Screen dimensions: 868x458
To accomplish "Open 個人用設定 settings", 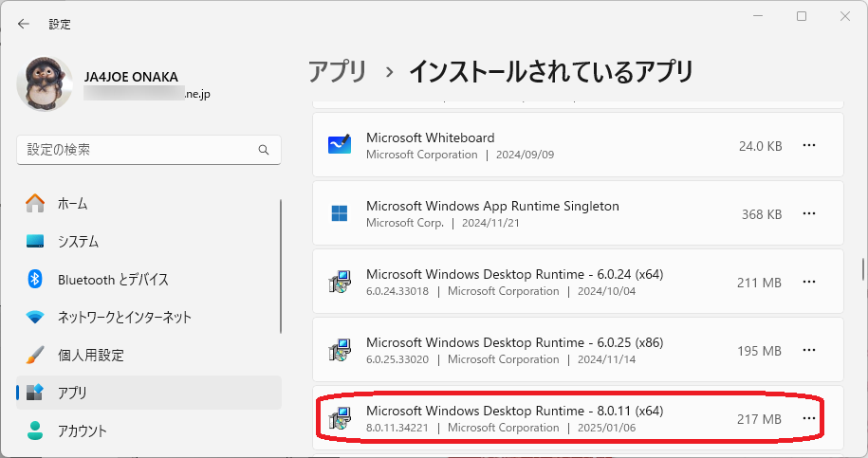I will [149, 355].
